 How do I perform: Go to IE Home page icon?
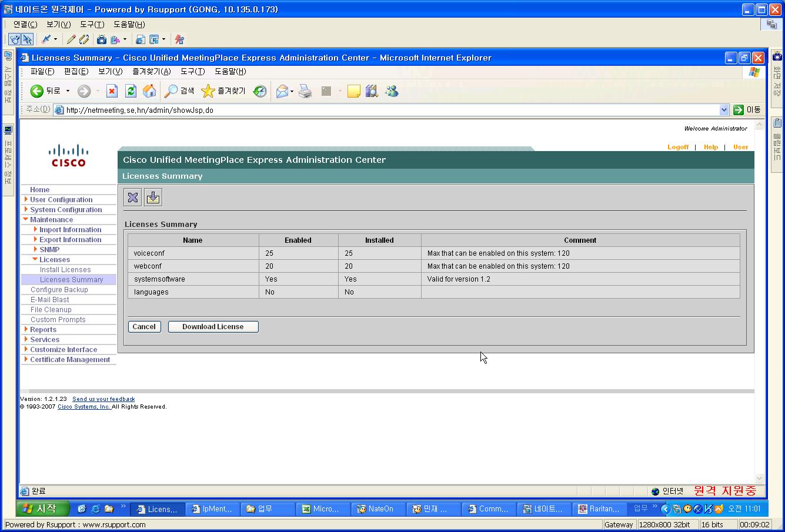click(149, 91)
